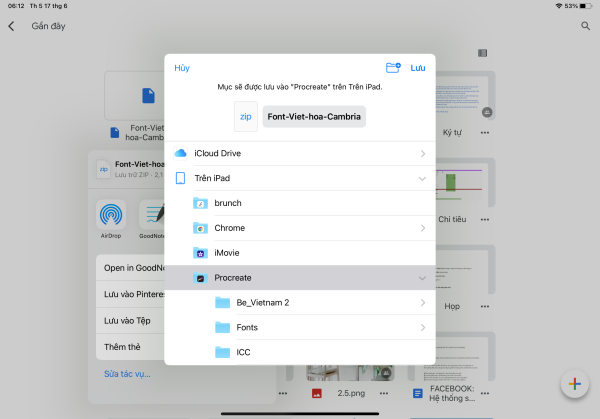600x419 pixels.
Task: Share to GoodNotes app icon
Action: [x=153, y=215]
